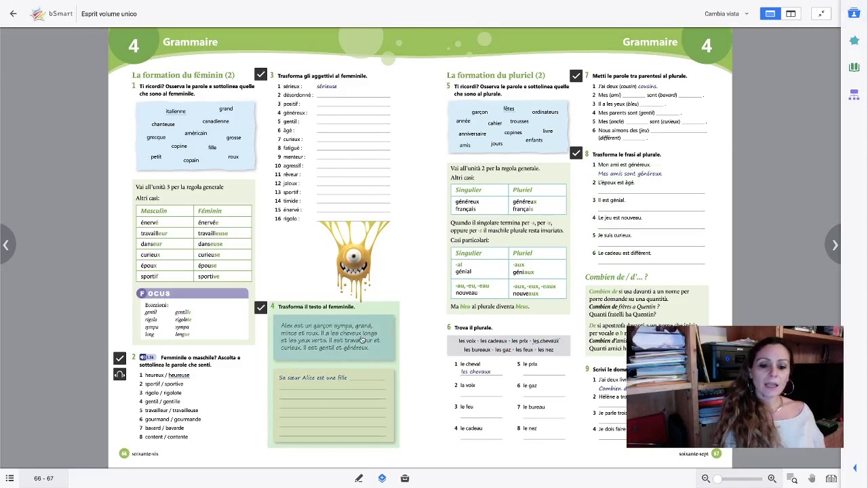Open the blue layers add tool
This screenshot has width=868, height=488.
pyautogui.click(x=382, y=479)
